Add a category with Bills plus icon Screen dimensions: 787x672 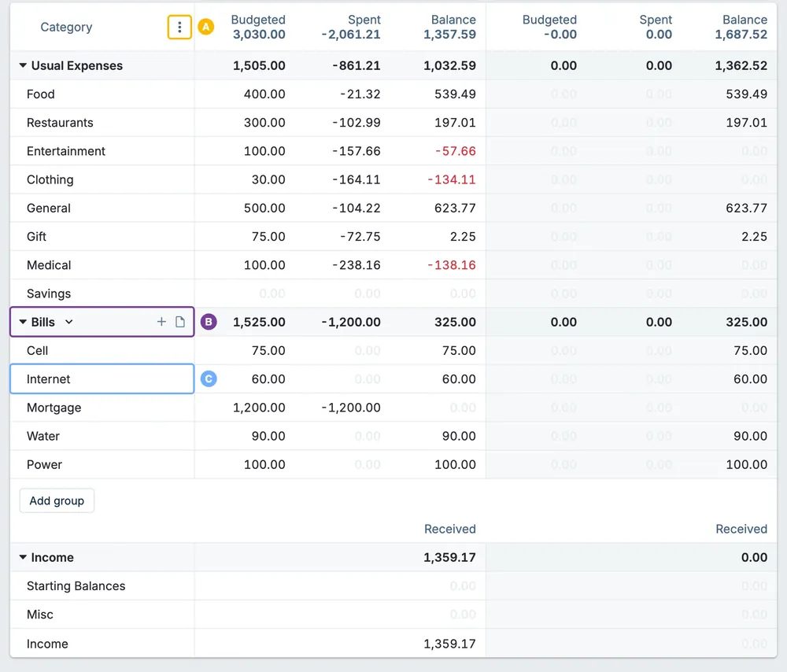tap(161, 322)
